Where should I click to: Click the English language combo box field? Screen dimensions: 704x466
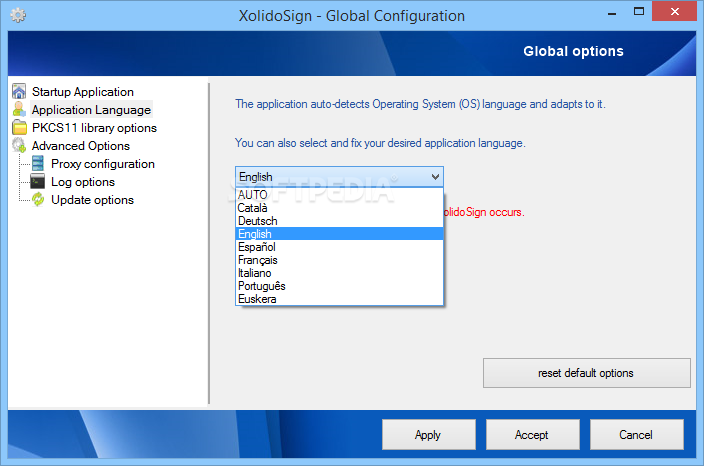coord(339,176)
